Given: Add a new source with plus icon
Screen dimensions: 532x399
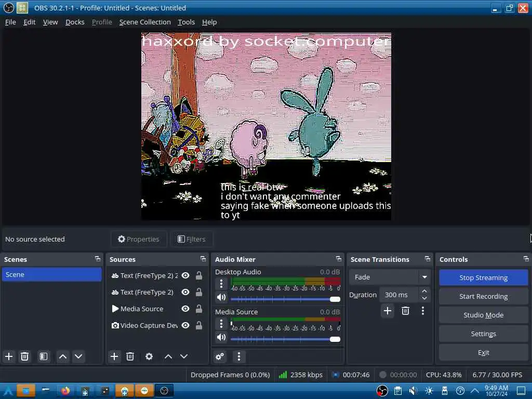Looking at the screenshot, I should [x=114, y=356].
